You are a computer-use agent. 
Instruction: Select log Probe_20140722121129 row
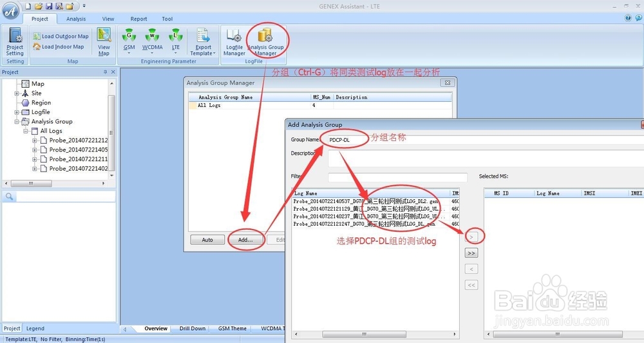point(375,208)
